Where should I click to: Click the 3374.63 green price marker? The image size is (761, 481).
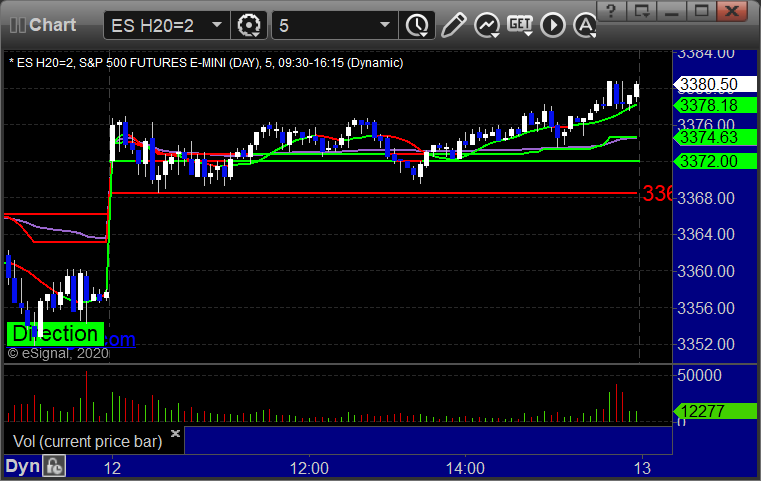pos(714,137)
